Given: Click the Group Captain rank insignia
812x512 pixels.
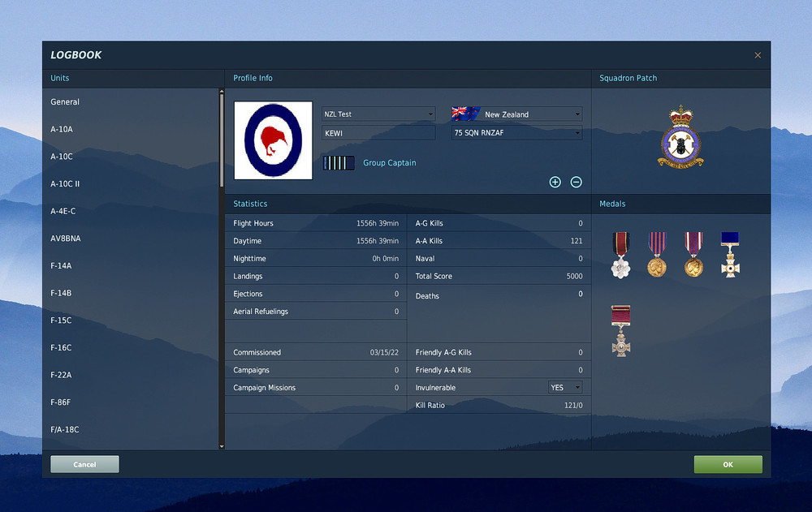Looking at the screenshot, I should click(x=339, y=162).
